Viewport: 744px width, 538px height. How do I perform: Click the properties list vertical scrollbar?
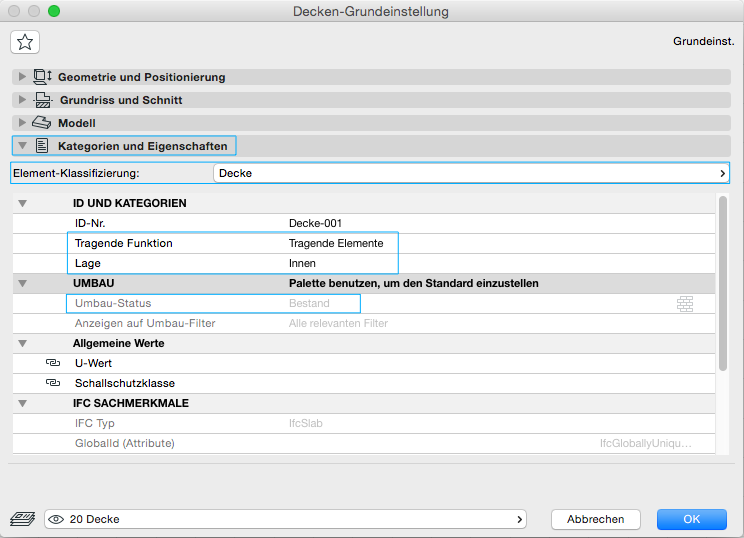tap(722, 280)
